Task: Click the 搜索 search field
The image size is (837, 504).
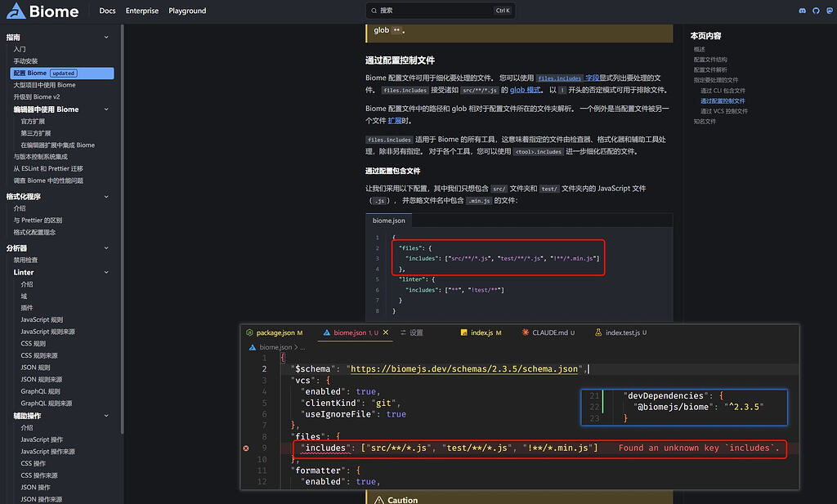Action: pyautogui.click(x=441, y=11)
